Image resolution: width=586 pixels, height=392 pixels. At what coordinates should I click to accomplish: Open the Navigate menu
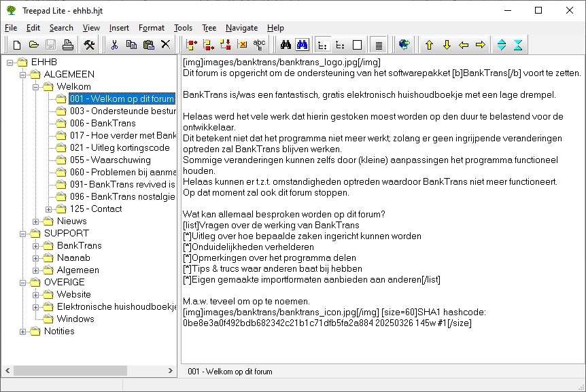241,28
